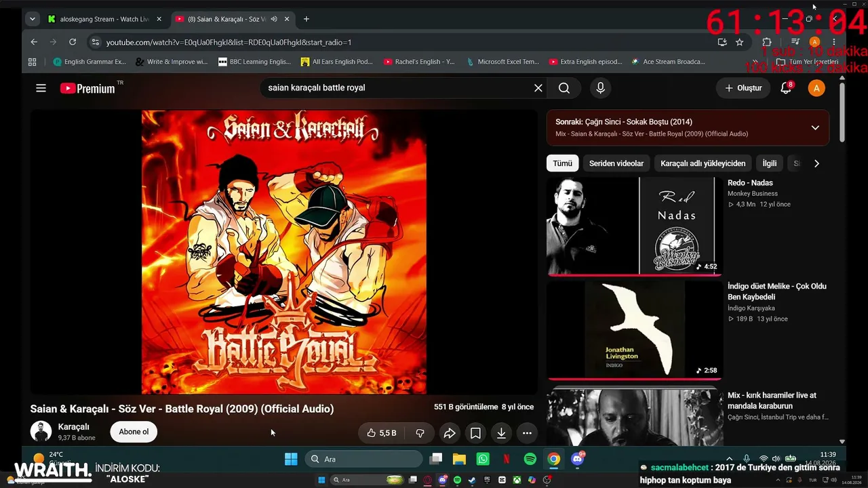The width and height of the screenshot is (868, 488).
Task: Open more actions for the video
Action: coord(527,433)
